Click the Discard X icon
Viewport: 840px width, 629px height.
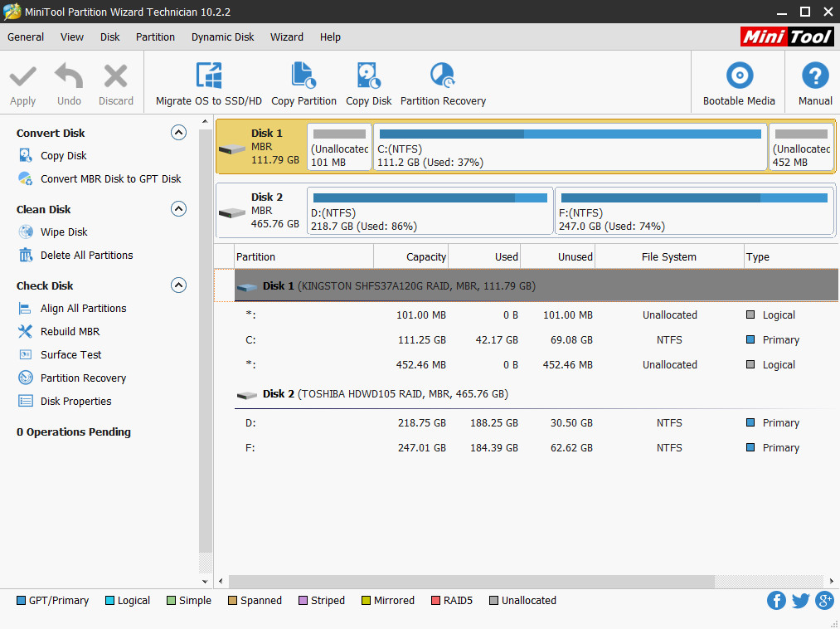point(116,76)
